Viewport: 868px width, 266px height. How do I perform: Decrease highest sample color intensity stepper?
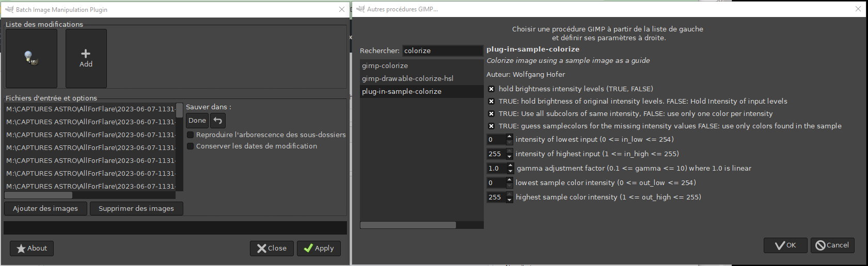(x=510, y=200)
